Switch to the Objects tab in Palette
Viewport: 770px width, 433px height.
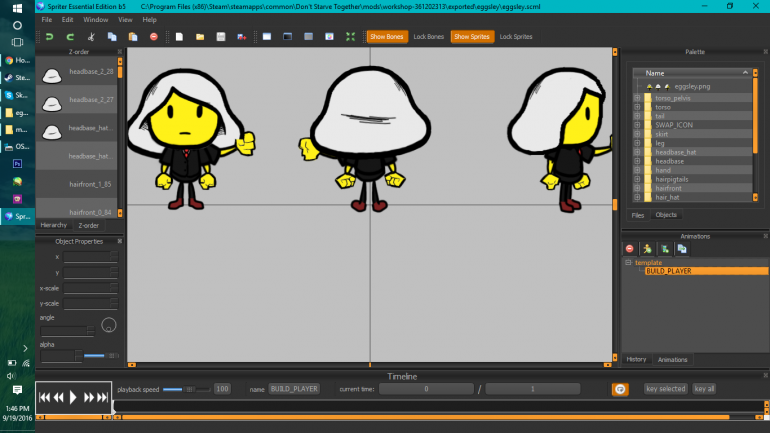666,215
